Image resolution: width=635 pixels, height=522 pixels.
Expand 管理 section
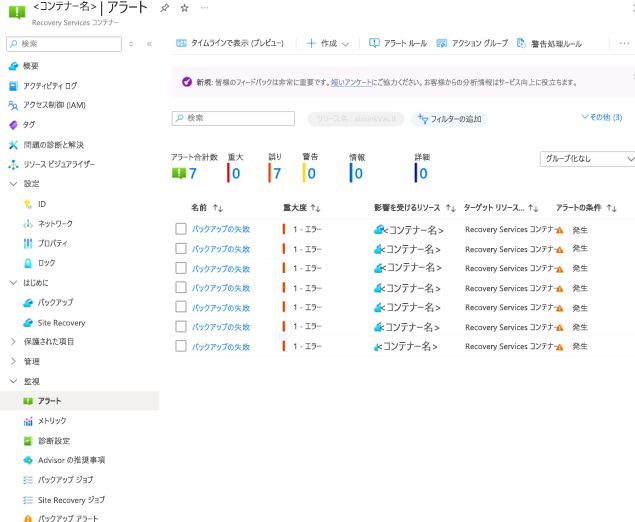pos(13,361)
